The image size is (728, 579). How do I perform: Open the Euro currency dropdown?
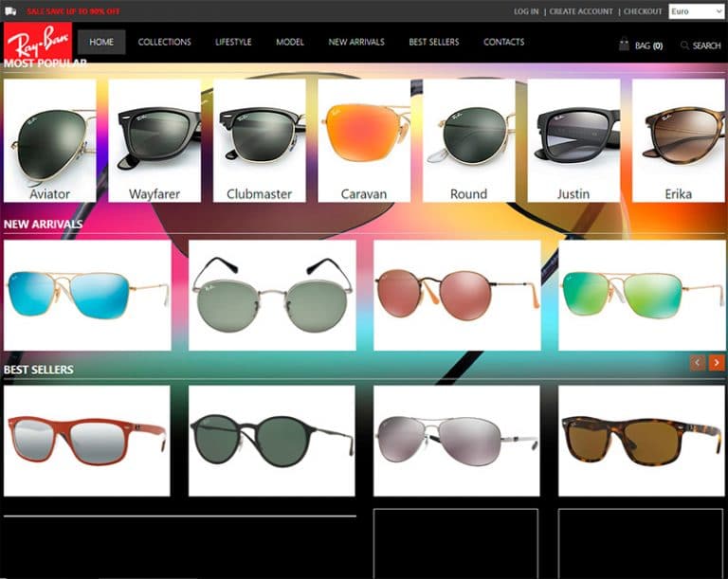point(696,11)
